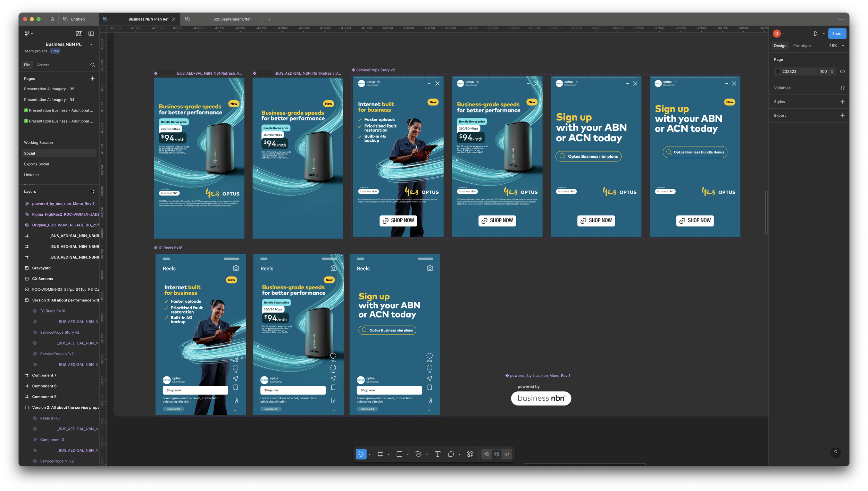Add a new page with plus icon
Viewport: 868px width, 491px height.
click(x=92, y=79)
